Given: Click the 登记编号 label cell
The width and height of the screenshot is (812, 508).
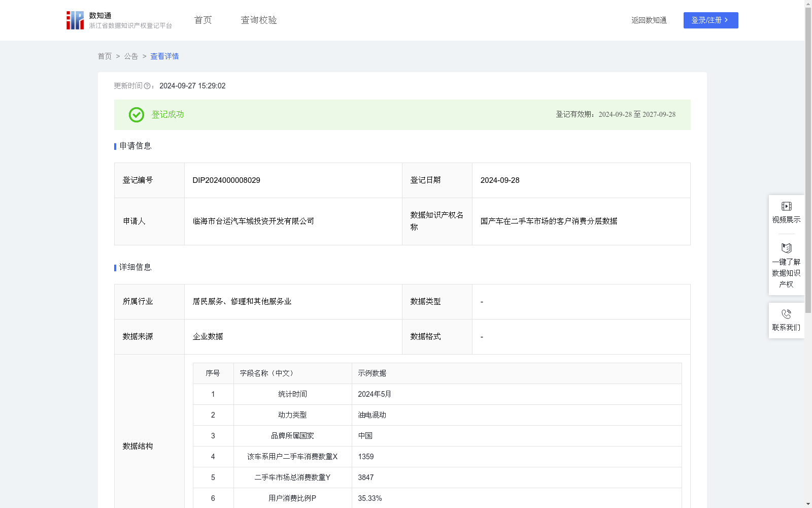Looking at the screenshot, I should pos(150,180).
